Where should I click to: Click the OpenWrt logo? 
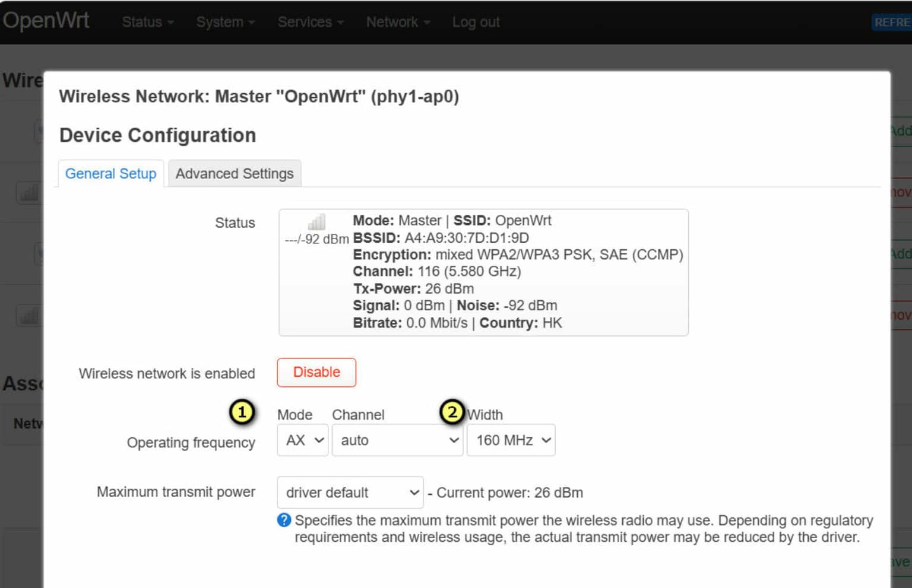(x=46, y=20)
